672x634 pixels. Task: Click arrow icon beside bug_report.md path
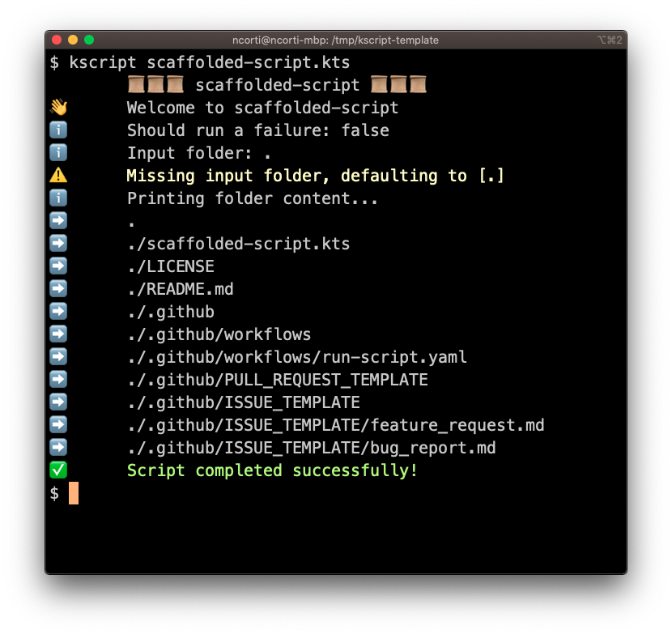(58, 447)
